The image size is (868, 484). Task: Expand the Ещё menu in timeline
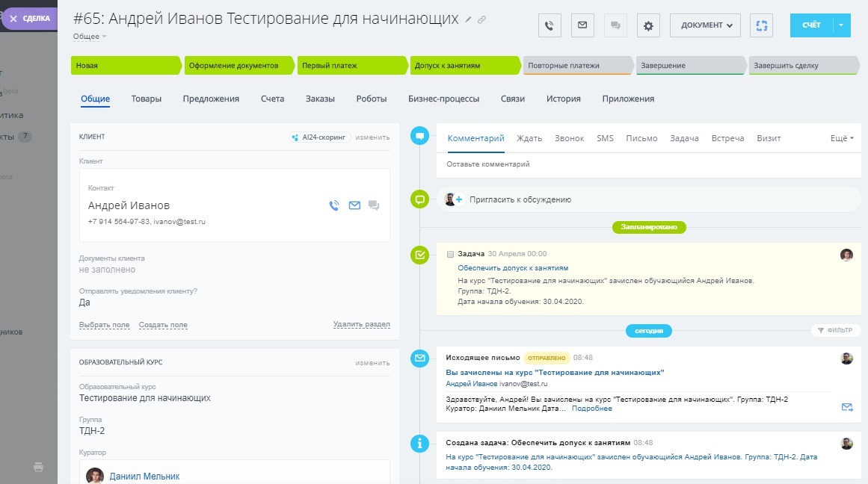(x=842, y=139)
